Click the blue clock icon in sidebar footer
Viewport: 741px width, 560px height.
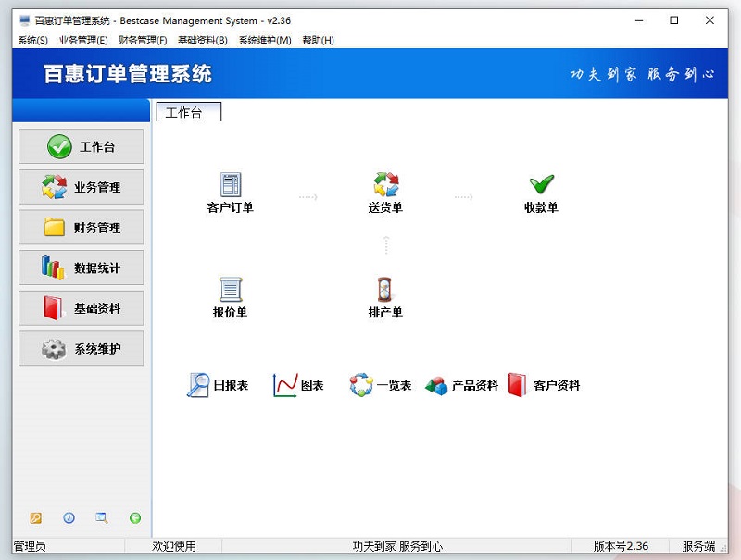pyautogui.click(x=69, y=518)
